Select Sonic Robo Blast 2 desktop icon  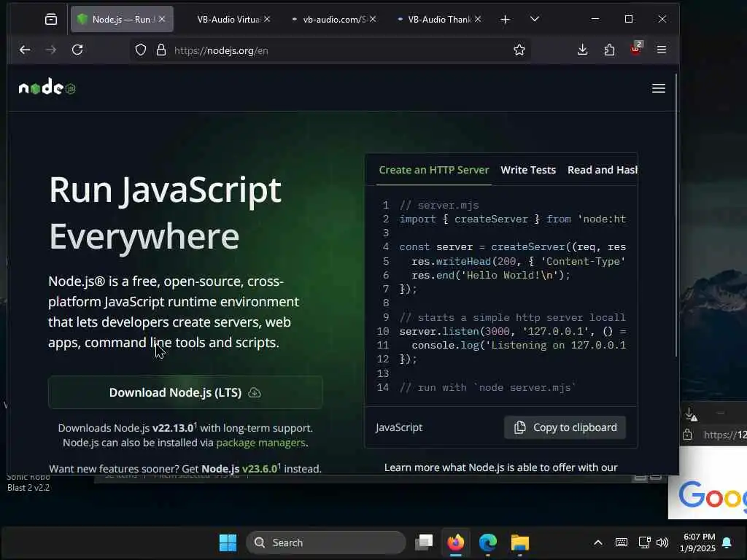point(28,482)
